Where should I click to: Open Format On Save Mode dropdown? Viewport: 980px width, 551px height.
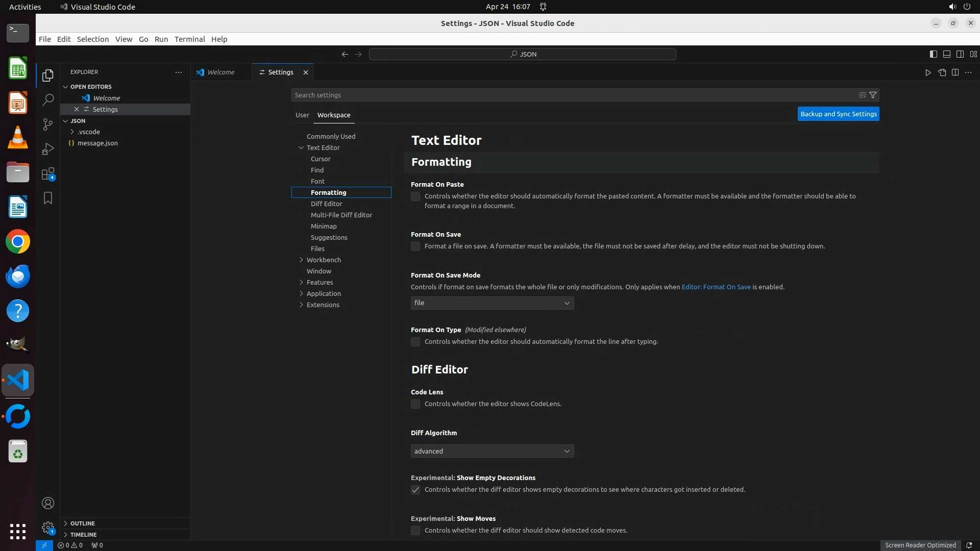(x=492, y=303)
